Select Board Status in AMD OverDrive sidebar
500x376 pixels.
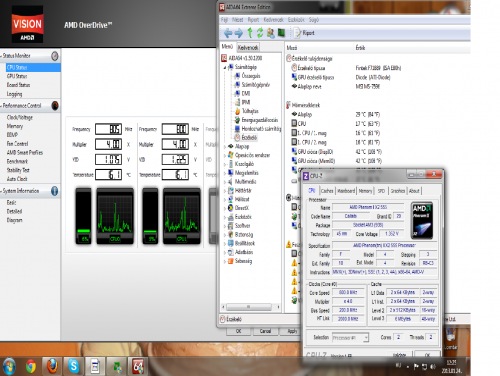tap(18, 85)
